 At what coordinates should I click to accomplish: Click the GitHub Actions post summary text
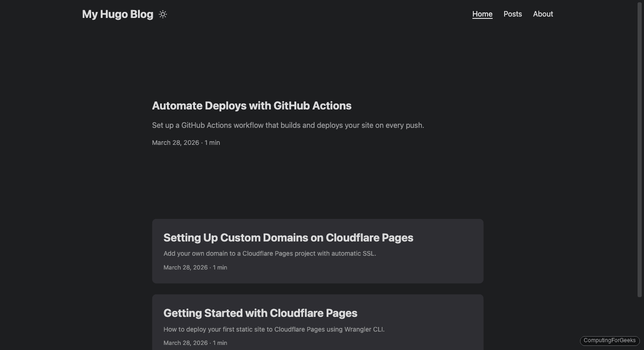point(288,125)
